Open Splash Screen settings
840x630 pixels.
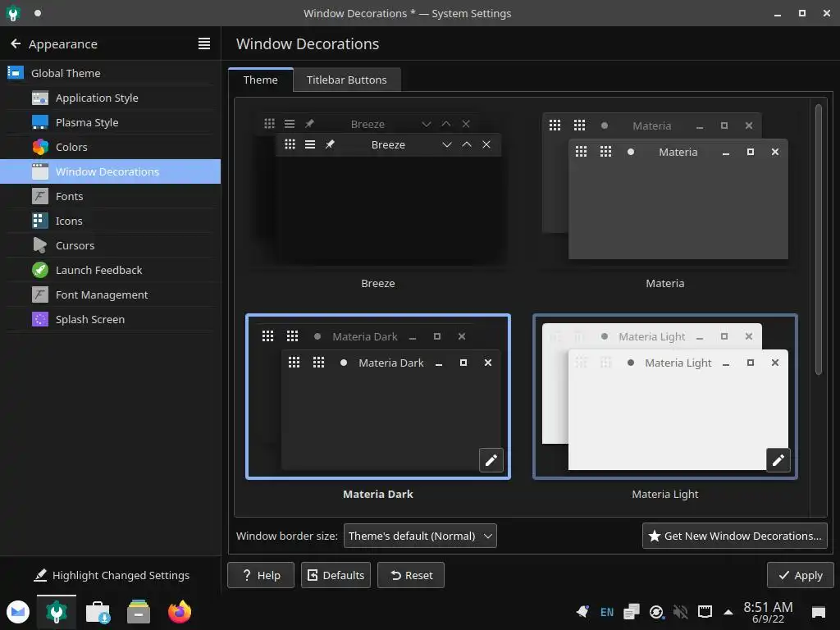pyautogui.click(x=111, y=319)
